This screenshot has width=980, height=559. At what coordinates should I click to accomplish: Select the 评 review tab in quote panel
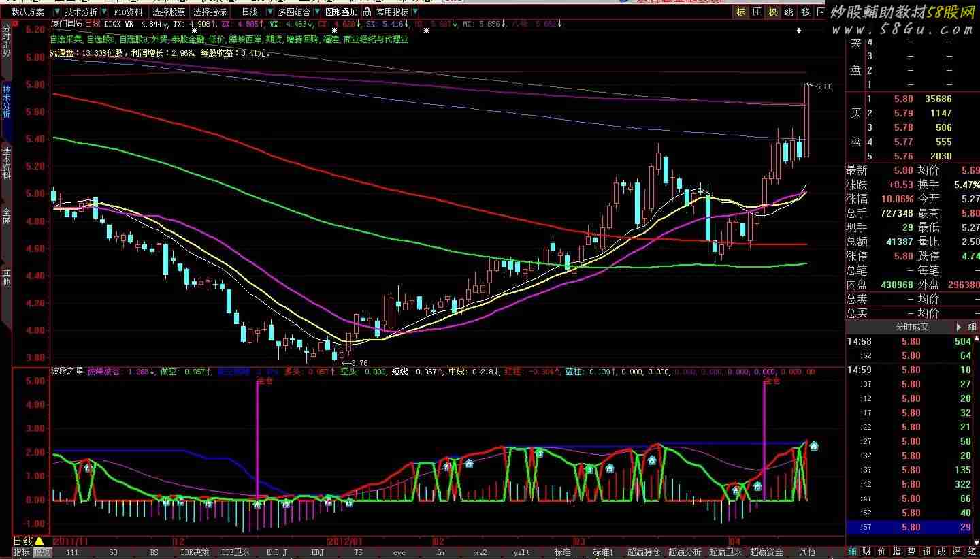[x=958, y=552]
